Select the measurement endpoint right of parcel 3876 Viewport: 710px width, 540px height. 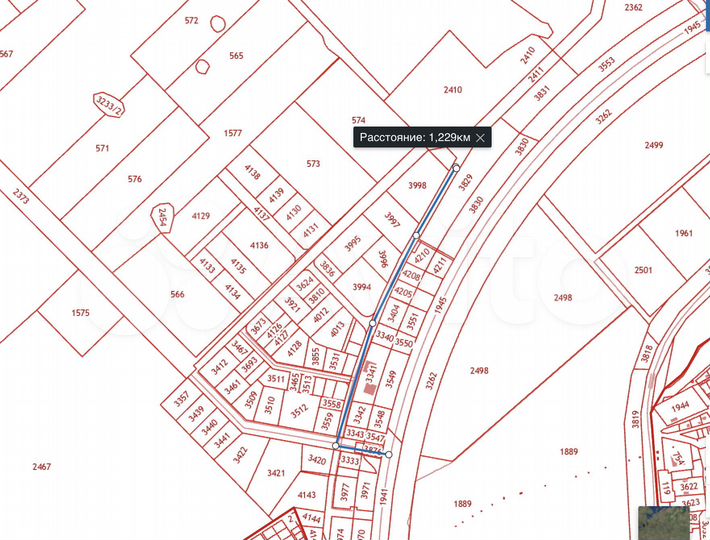389,454
